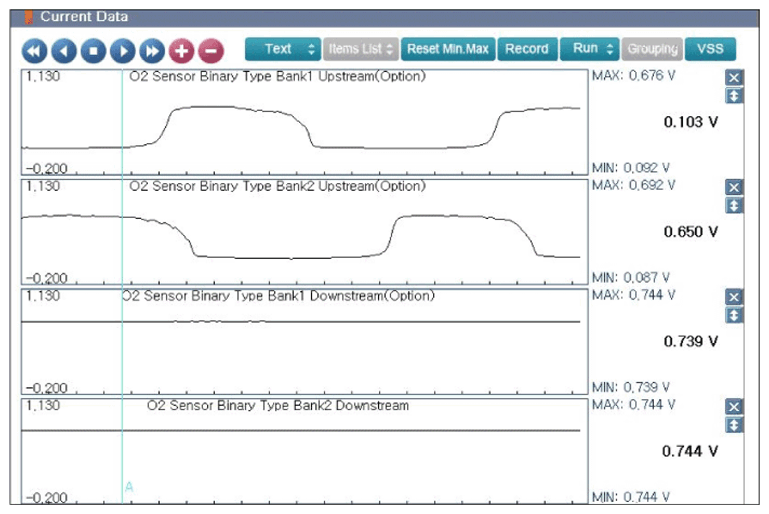The height and width of the screenshot is (514, 769).
Task: Expand the Run options dropdown
Action: tap(590, 49)
